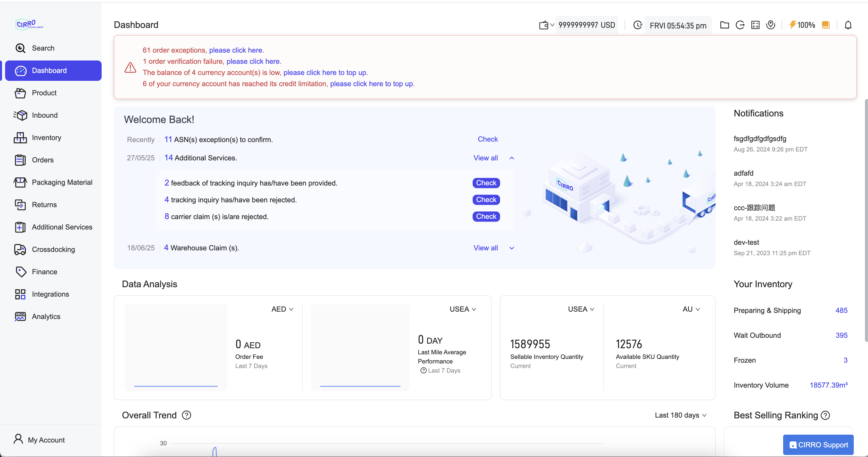Screen dimensions: 868x457
Task: Click the orange book guide icon
Action: point(826,25)
